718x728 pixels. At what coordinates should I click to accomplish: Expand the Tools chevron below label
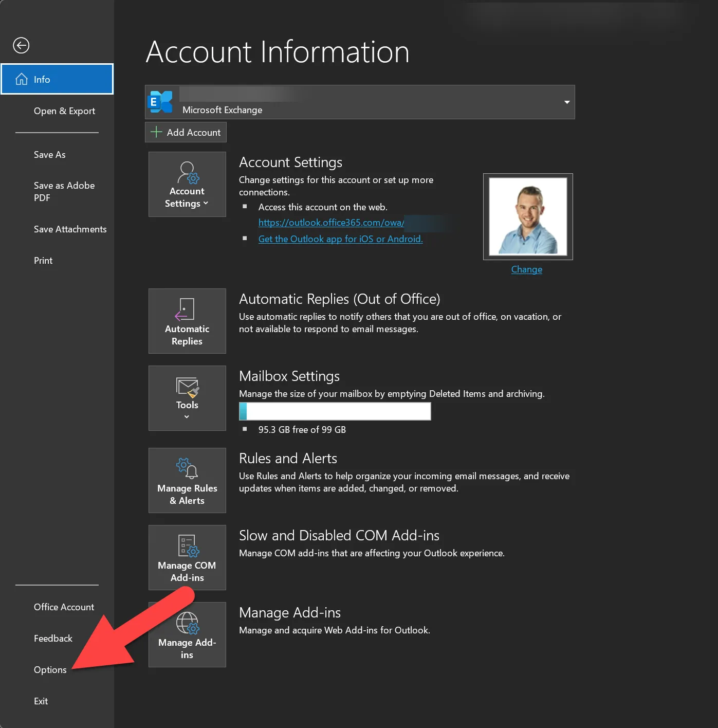[187, 416]
